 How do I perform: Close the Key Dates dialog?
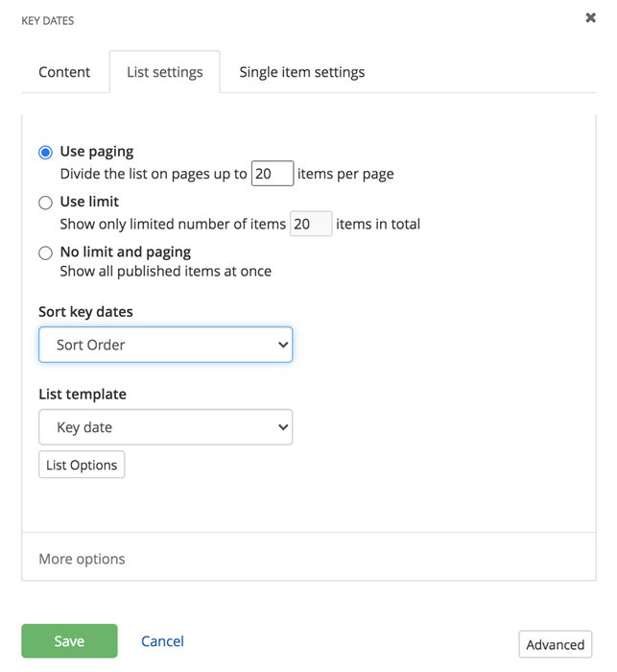tap(590, 17)
